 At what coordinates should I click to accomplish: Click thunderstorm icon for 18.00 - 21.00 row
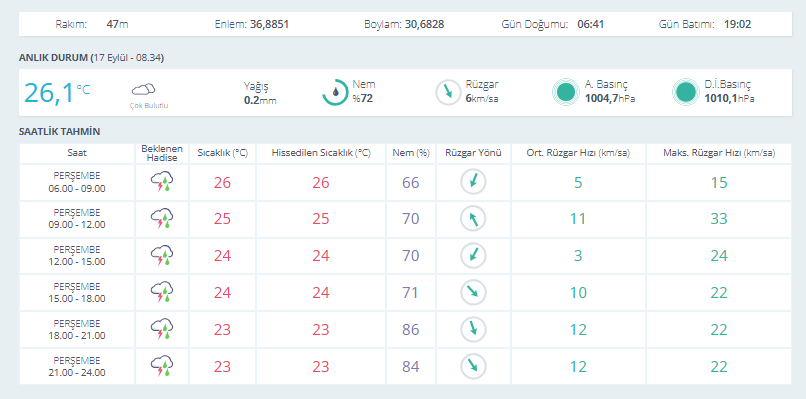162,330
